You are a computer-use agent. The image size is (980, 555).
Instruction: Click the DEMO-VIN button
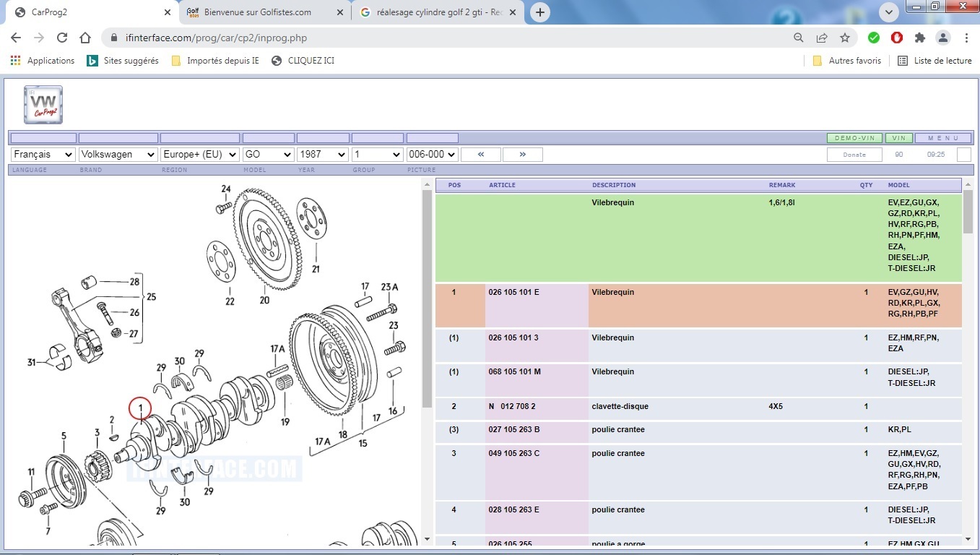coord(854,138)
